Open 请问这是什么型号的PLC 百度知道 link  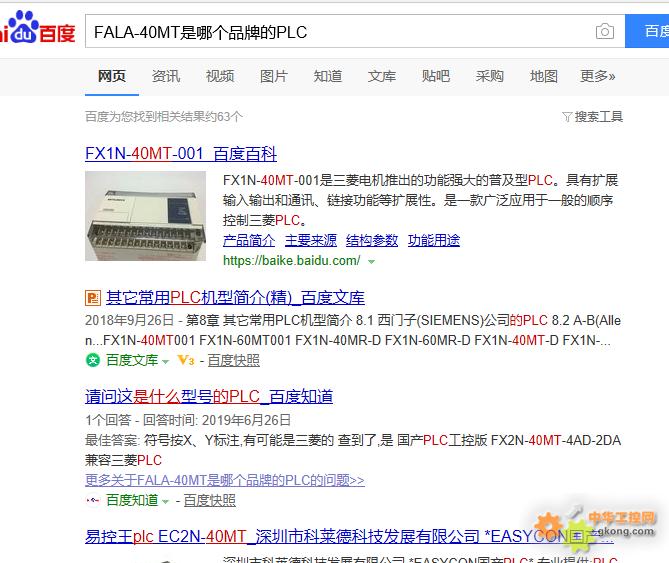pos(209,397)
